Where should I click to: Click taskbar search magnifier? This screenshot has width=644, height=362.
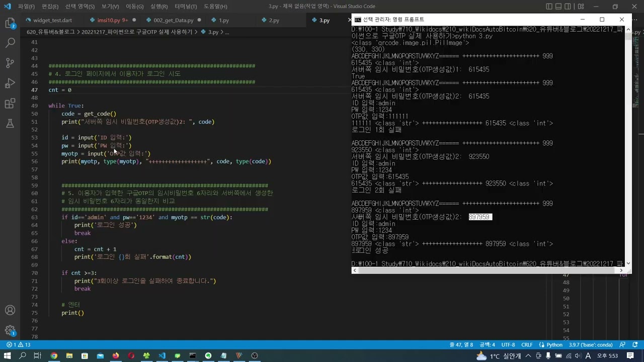23,356
